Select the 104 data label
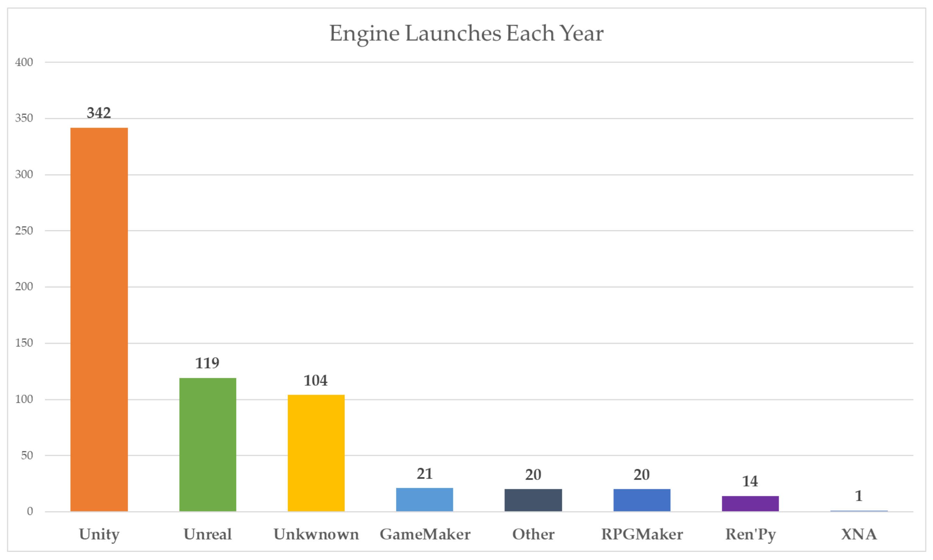This screenshot has height=560, width=933. [x=316, y=380]
